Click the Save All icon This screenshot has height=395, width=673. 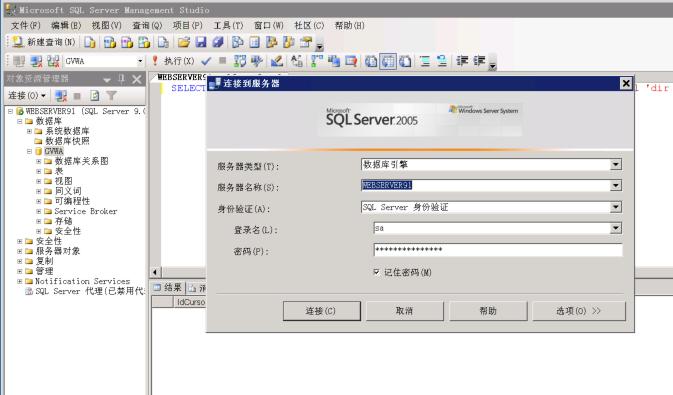click(218, 42)
